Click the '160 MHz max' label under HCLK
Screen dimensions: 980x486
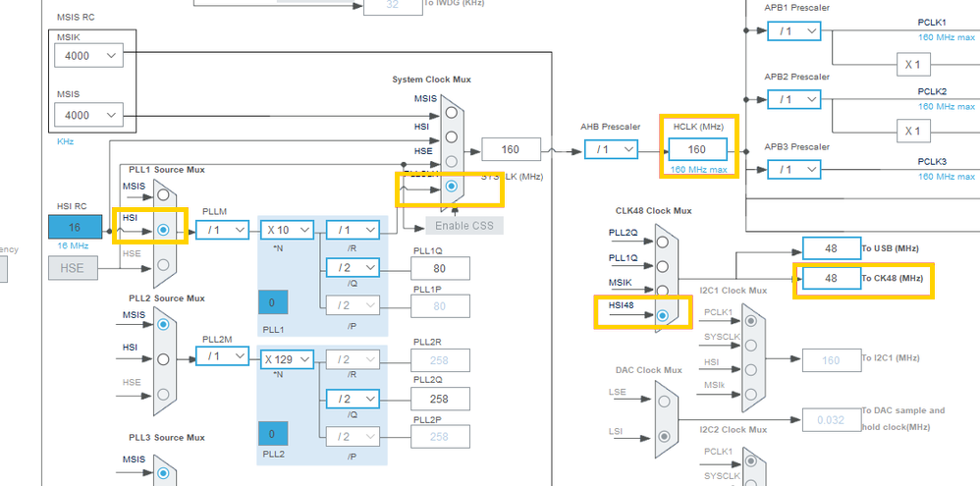[698, 169]
